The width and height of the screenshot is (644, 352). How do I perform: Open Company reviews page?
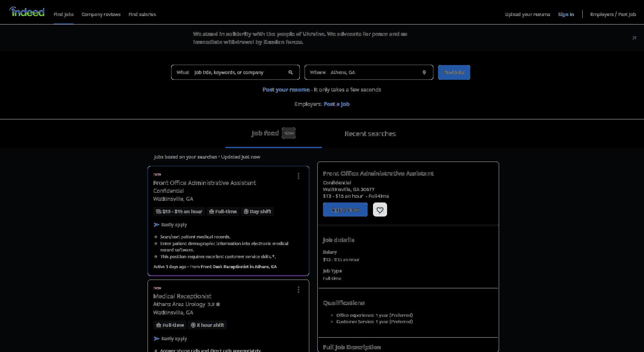(101, 14)
